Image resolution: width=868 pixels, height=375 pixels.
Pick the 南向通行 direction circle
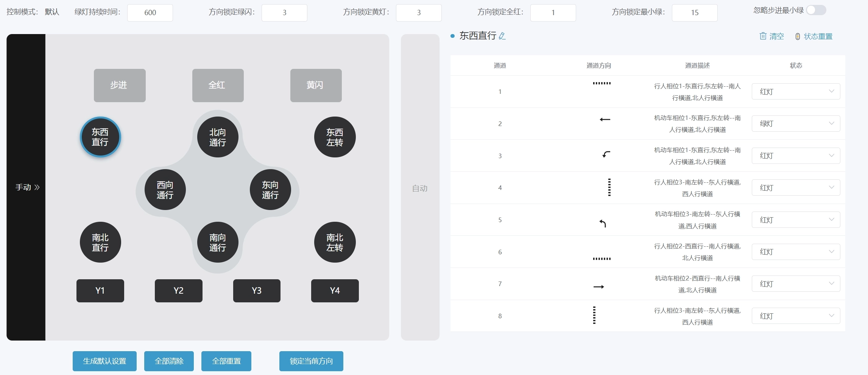tap(218, 242)
